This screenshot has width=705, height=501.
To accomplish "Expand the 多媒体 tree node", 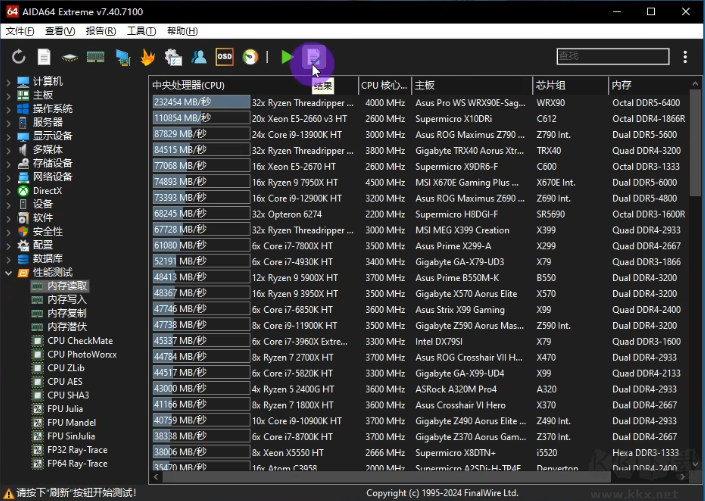I will 8,150.
